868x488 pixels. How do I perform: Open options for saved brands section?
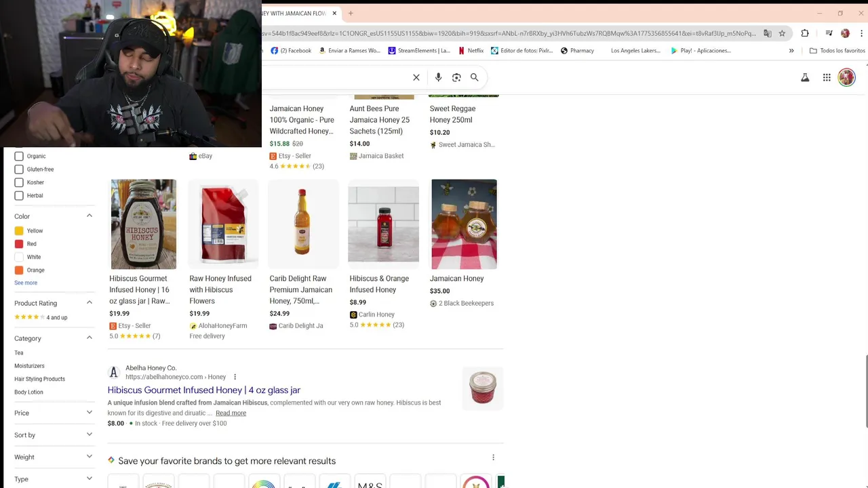click(x=493, y=457)
